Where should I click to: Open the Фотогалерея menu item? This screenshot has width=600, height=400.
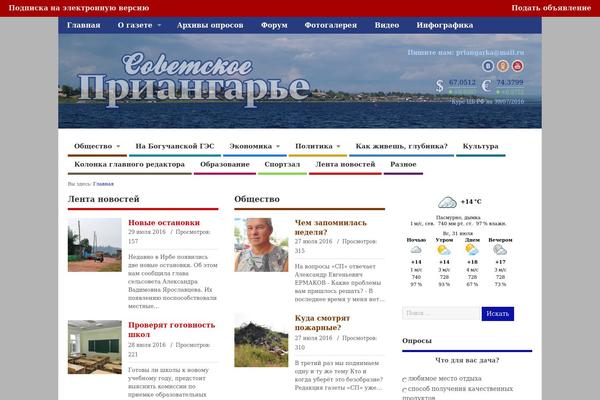click(x=331, y=25)
